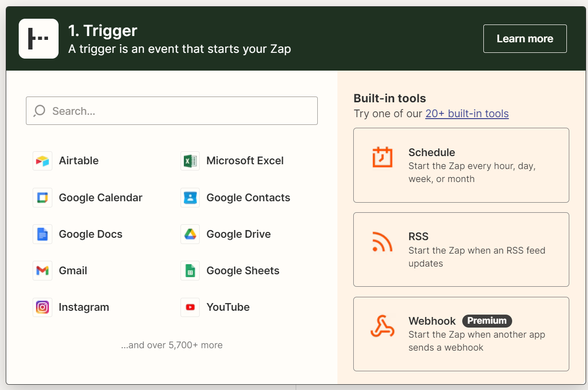Click 'A trigger is an event' subtitle
Viewport: 588px width, 390px height.
(180, 49)
